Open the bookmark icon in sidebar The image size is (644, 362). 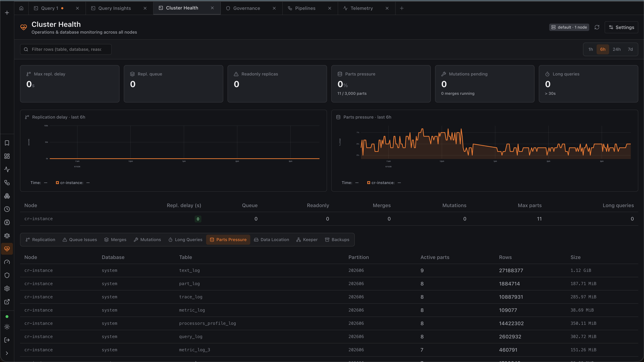[x=7, y=143]
